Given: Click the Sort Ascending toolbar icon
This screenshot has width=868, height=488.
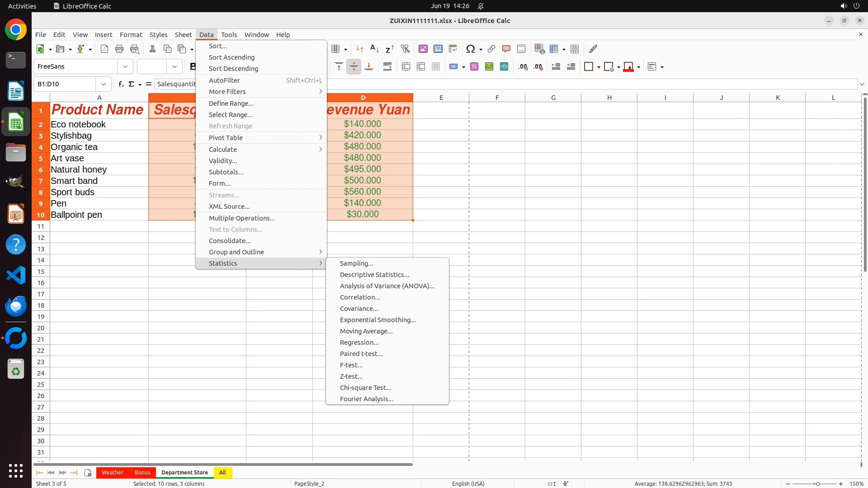Looking at the screenshot, I should pos(375,49).
